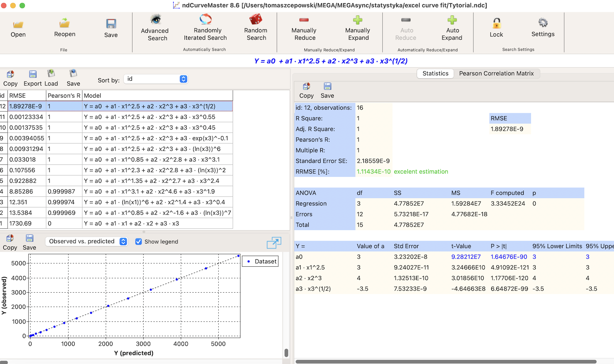
Task: Click Manually Expand plus icon
Action: click(358, 20)
